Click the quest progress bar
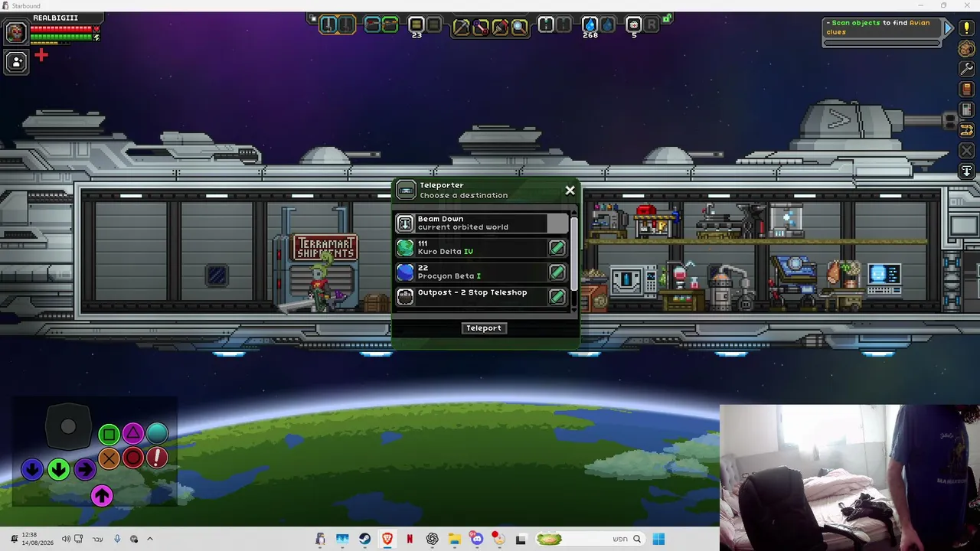Image resolution: width=980 pixels, height=551 pixels. pyautogui.click(x=882, y=43)
